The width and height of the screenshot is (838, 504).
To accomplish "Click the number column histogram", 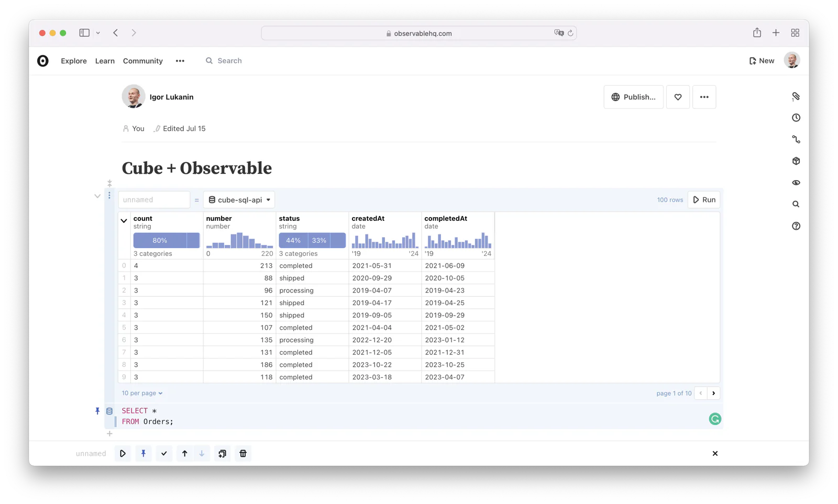I will pos(239,240).
